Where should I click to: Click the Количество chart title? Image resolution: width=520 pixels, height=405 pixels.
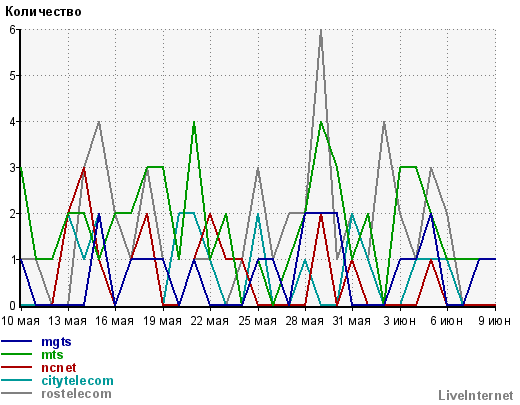point(43,12)
